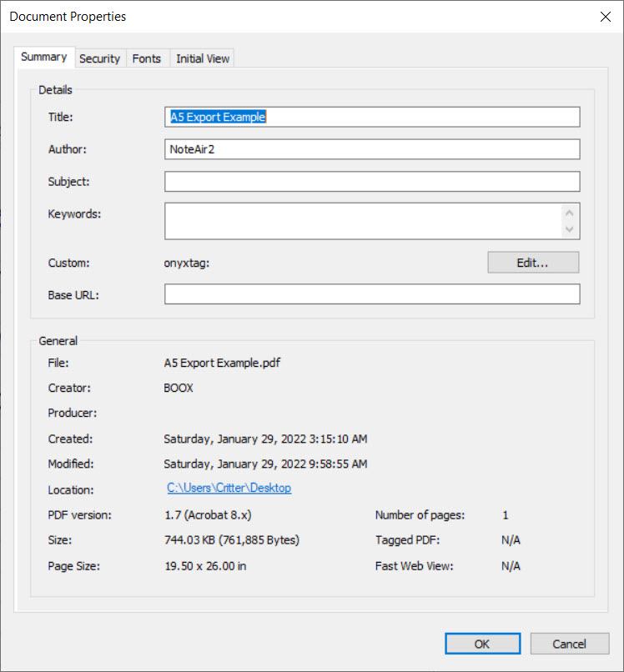Click the file name A5 Export Example.pdf
The image size is (624, 672).
(x=222, y=363)
